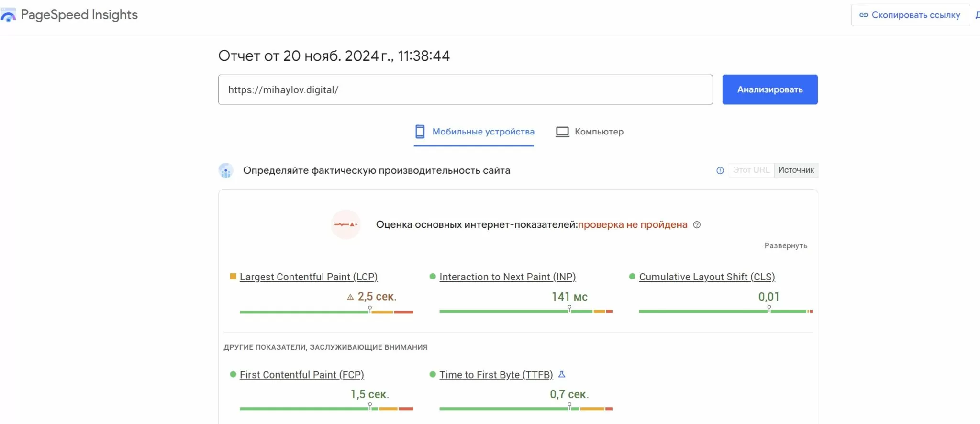
Task: Click the mobile phone icon
Action: 420,132
